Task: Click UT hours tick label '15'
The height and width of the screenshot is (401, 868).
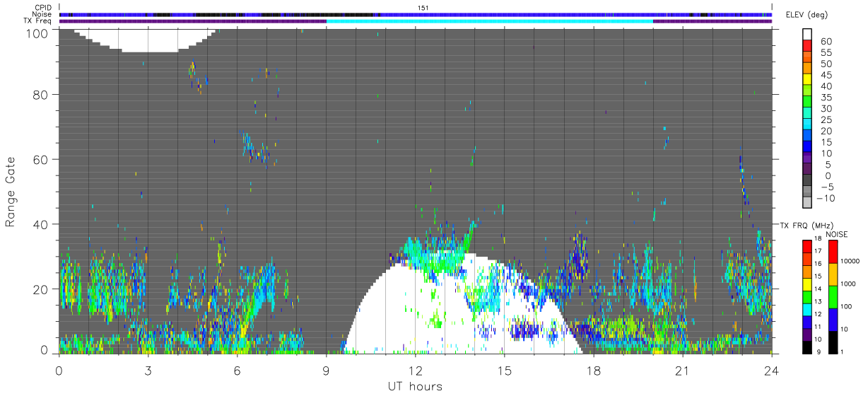Action: [504, 370]
